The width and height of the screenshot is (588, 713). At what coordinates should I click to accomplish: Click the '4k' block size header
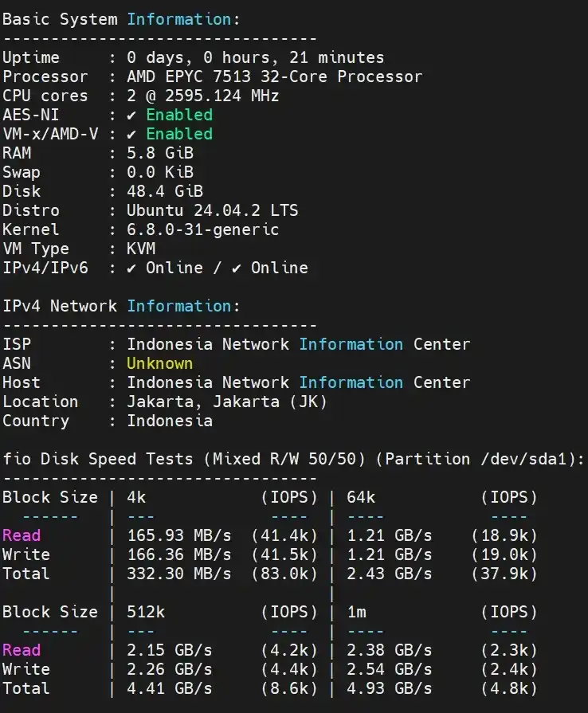[x=136, y=497]
